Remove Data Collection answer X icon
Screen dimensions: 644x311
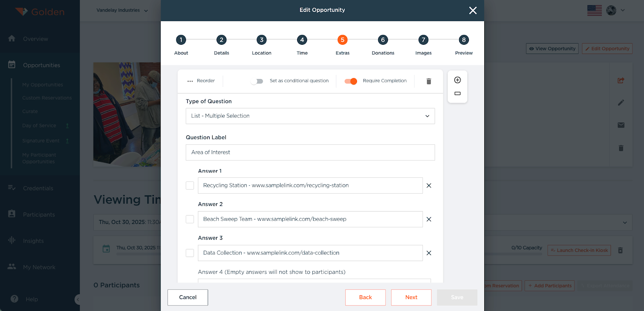click(x=429, y=253)
